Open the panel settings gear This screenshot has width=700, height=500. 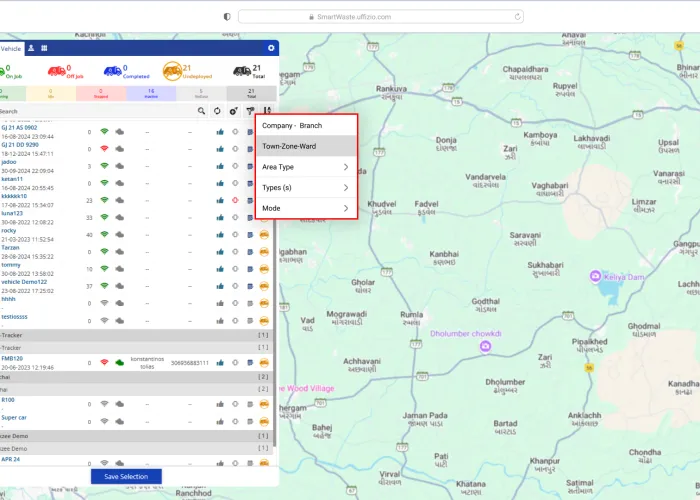pos(270,48)
